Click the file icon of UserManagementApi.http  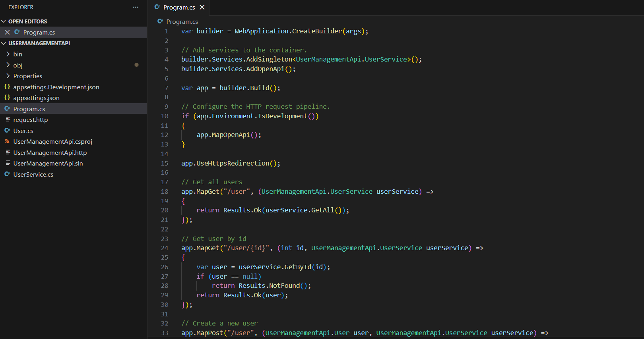click(x=8, y=152)
